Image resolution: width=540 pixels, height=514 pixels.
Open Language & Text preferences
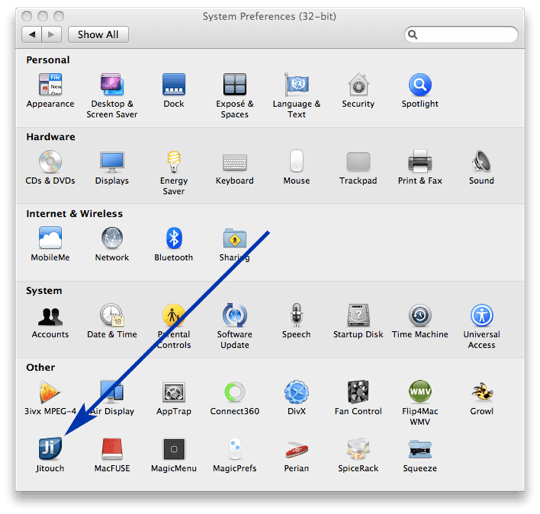(x=296, y=96)
